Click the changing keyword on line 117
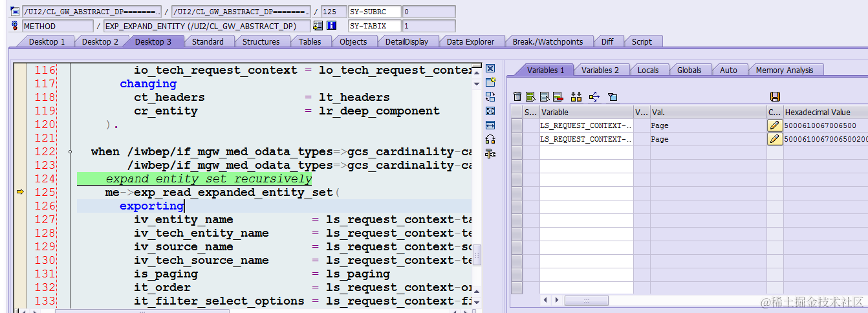This screenshot has width=868, height=313. coord(147,83)
